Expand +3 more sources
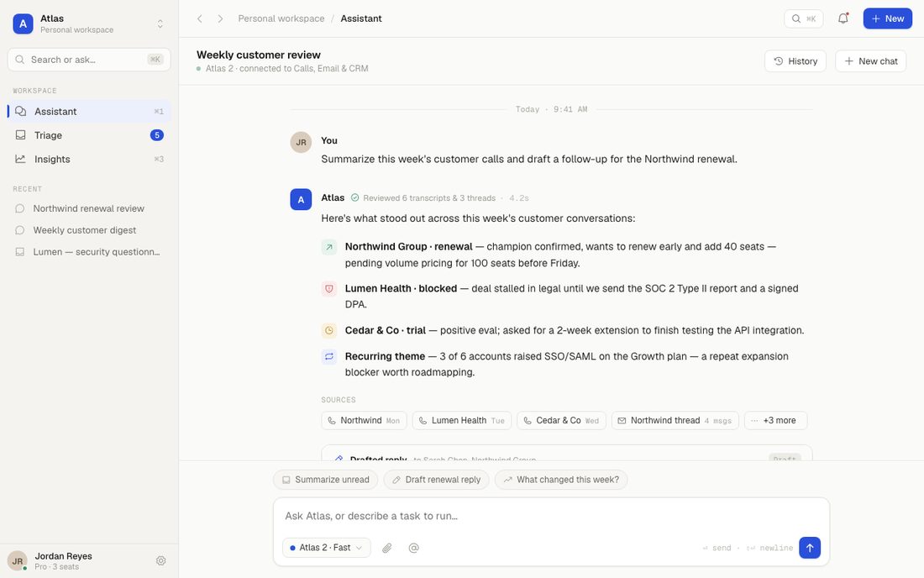Screen dimensions: 924x578 [776, 421]
